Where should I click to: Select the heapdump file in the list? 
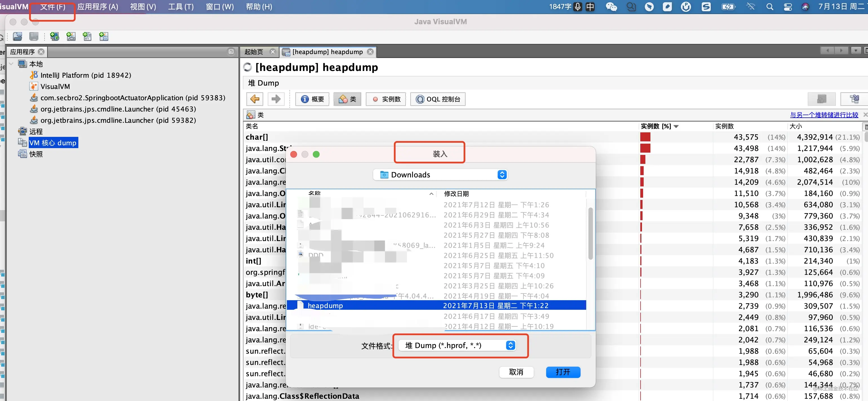(436, 305)
